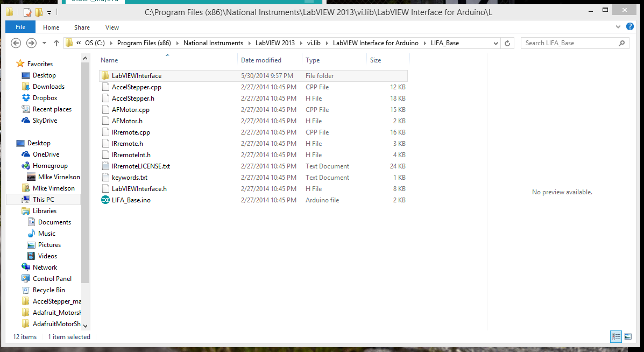
Task: Open recent locations dropdown arrow
Action: pos(44,43)
